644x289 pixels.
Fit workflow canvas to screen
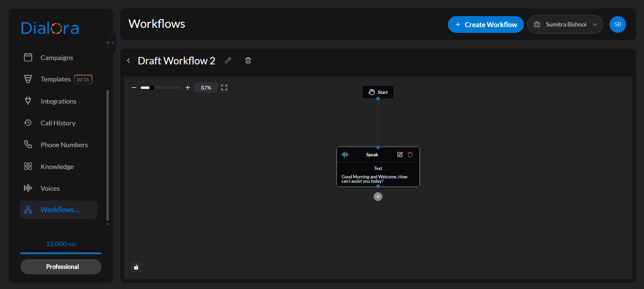pyautogui.click(x=224, y=88)
